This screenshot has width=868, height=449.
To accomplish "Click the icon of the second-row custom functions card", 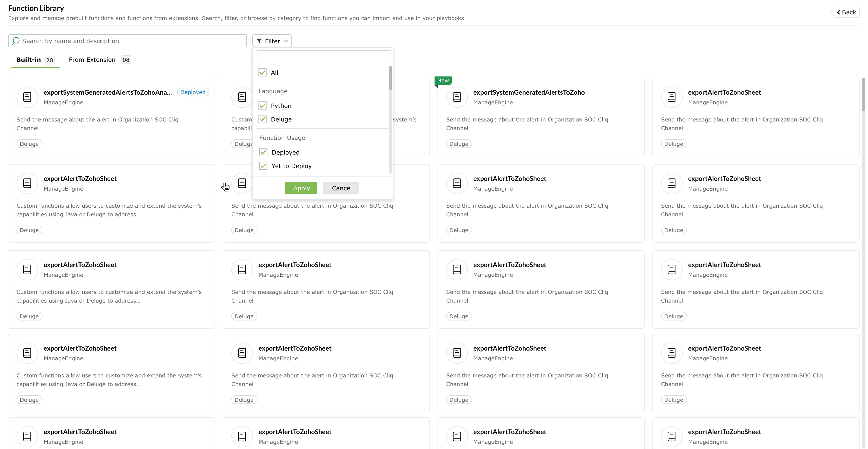I will coord(27,183).
